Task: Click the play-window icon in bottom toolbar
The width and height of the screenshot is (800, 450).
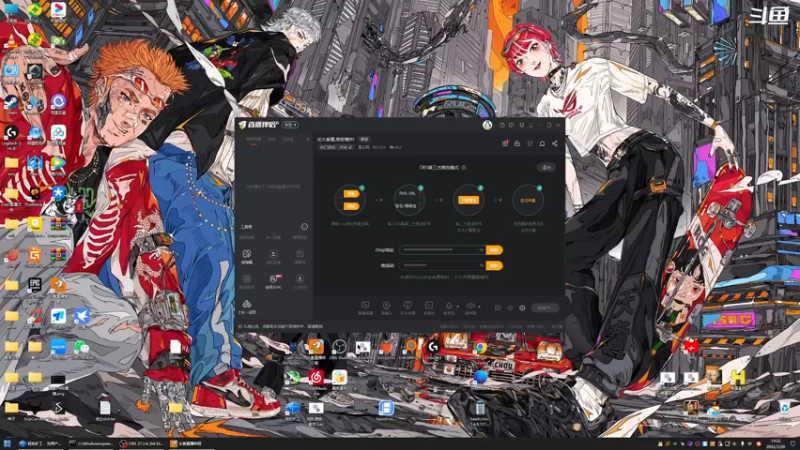Action: point(429,306)
